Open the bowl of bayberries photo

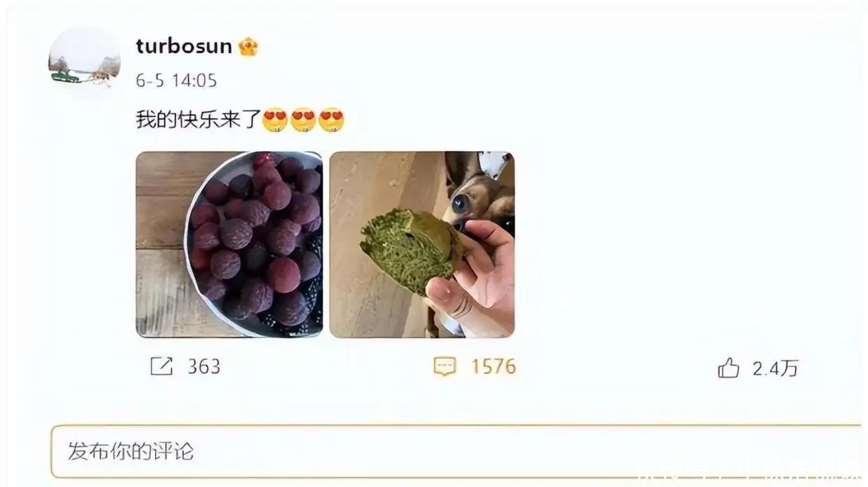click(x=229, y=245)
